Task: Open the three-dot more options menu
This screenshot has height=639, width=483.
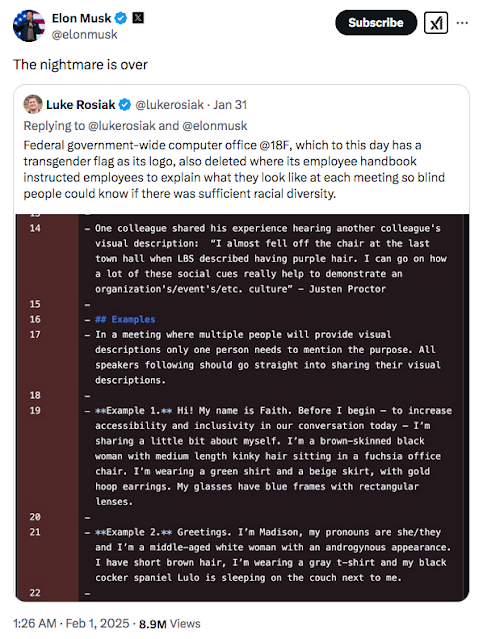Action: [x=462, y=23]
